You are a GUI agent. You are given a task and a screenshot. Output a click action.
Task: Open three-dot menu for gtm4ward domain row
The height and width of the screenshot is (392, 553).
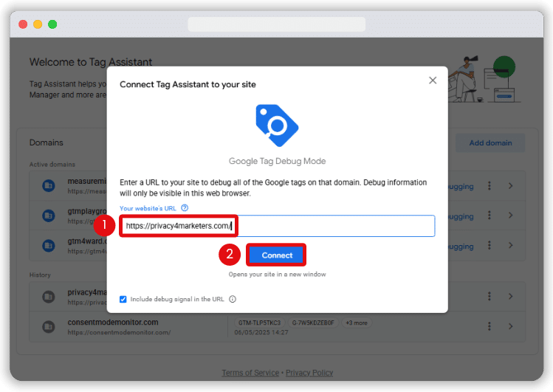[x=490, y=245]
